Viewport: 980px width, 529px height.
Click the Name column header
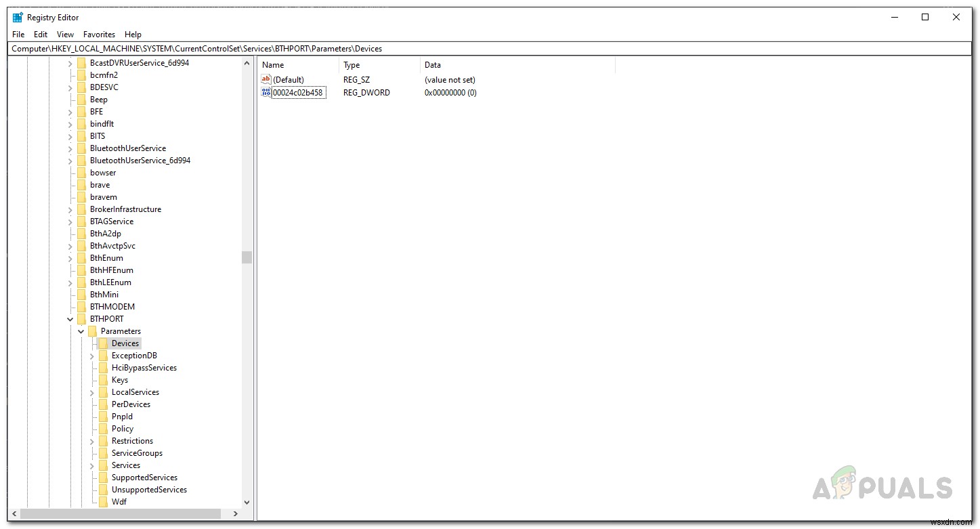pyautogui.click(x=298, y=65)
